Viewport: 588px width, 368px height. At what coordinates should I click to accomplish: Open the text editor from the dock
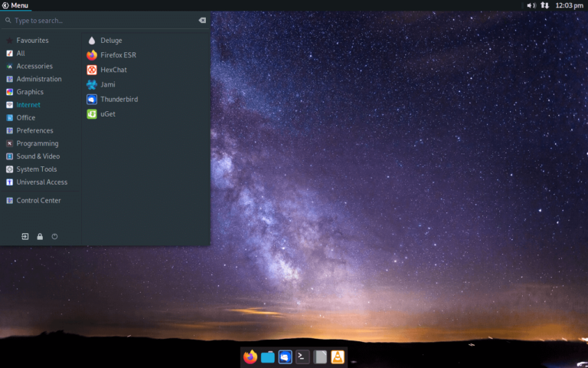click(x=320, y=356)
